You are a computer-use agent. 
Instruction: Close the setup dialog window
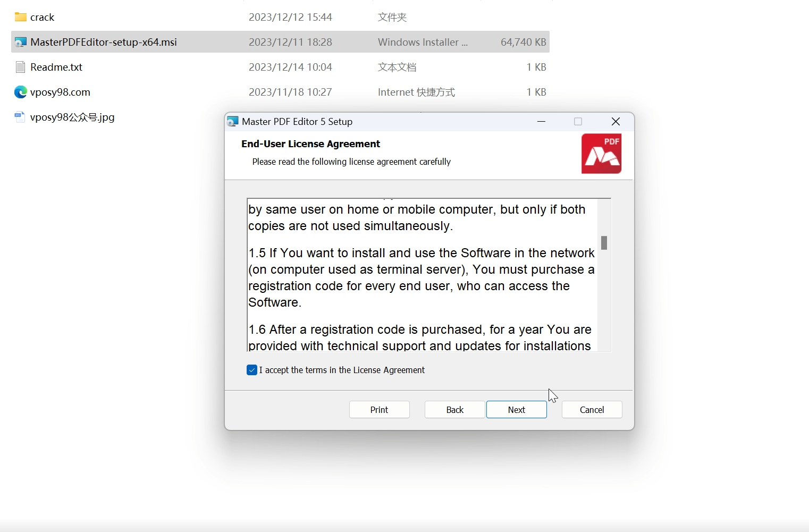pyautogui.click(x=616, y=122)
